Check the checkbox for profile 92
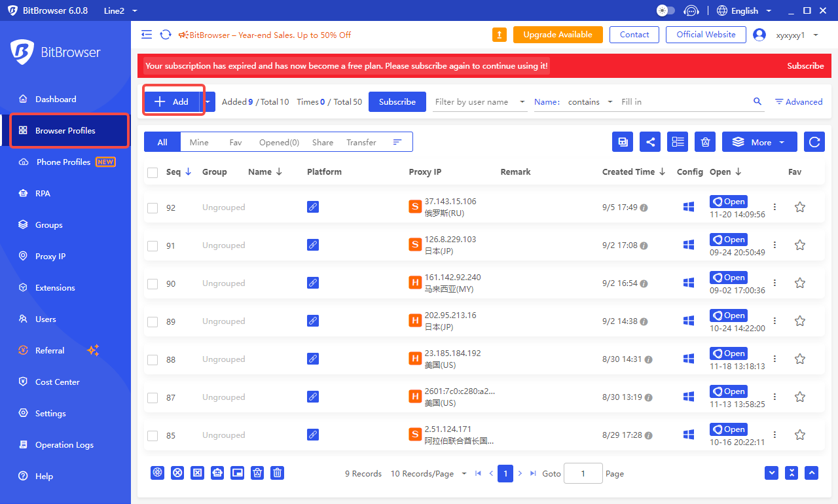This screenshot has height=504, width=838. (153, 207)
